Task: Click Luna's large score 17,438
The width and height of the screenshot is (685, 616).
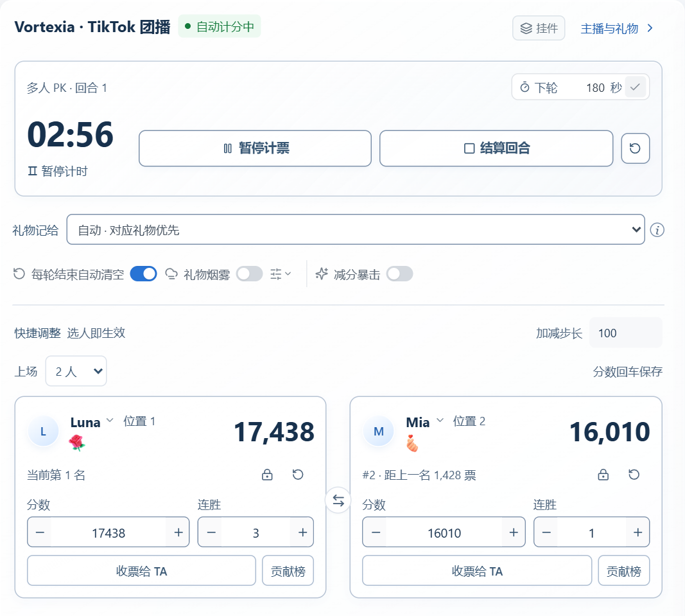Action: click(x=274, y=432)
